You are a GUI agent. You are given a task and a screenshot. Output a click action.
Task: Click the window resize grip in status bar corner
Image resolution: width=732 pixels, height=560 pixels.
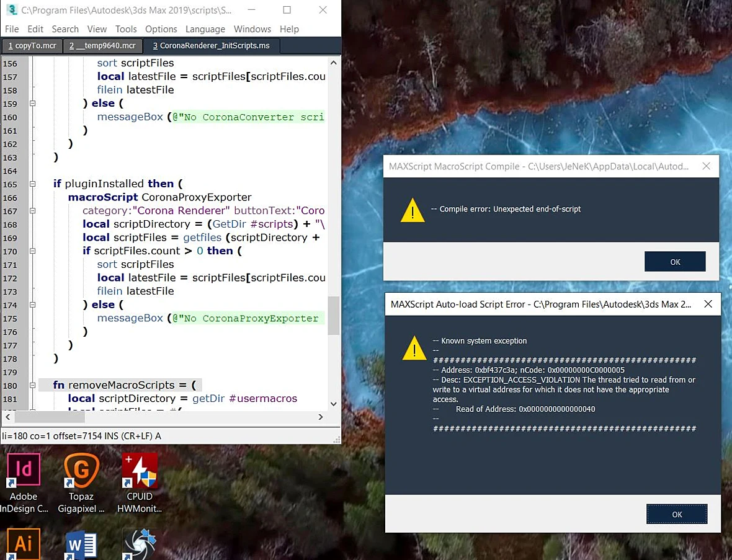tap(337, 439)
